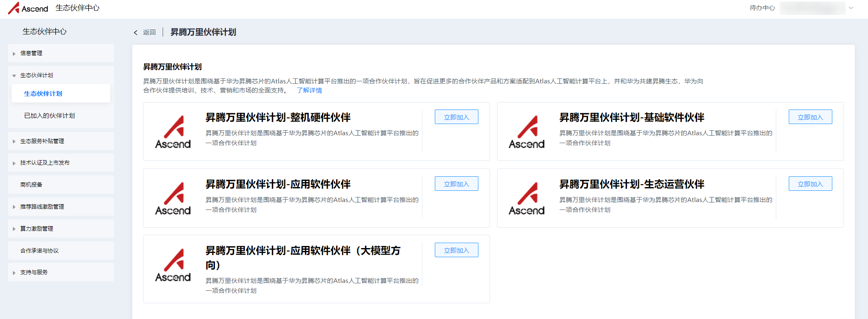The height and width of the screenshot is (319, 868).
Task: Click the 了解详情 link
Action: [x=309, y=90]
